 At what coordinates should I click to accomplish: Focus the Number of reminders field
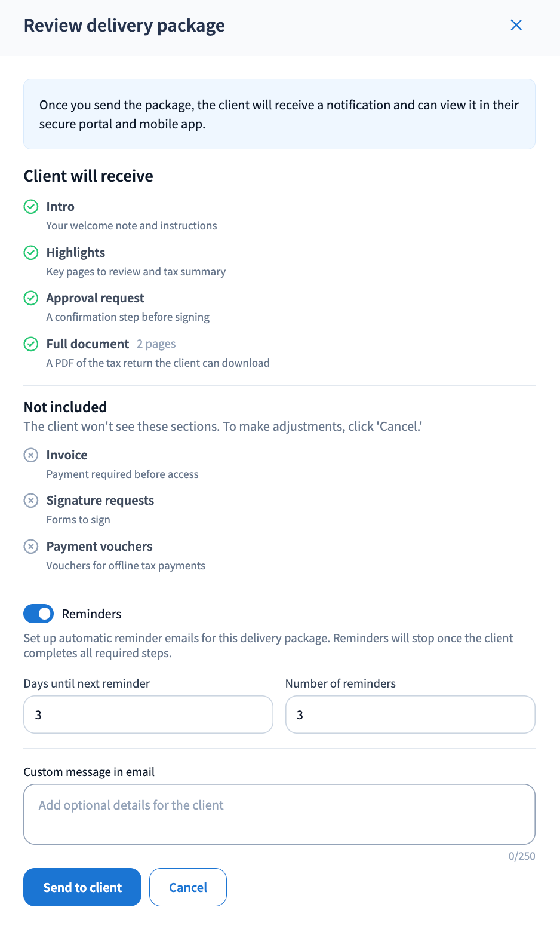tap(410, 715)
